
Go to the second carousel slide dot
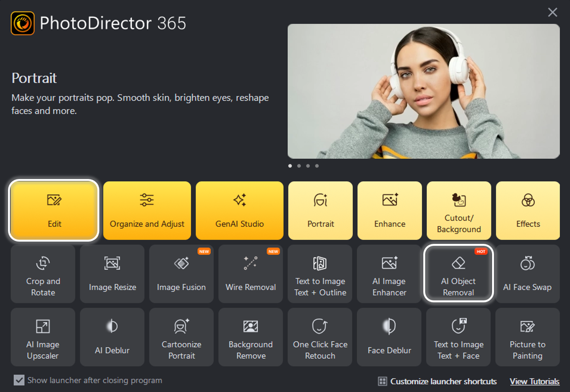coord(299,166)
